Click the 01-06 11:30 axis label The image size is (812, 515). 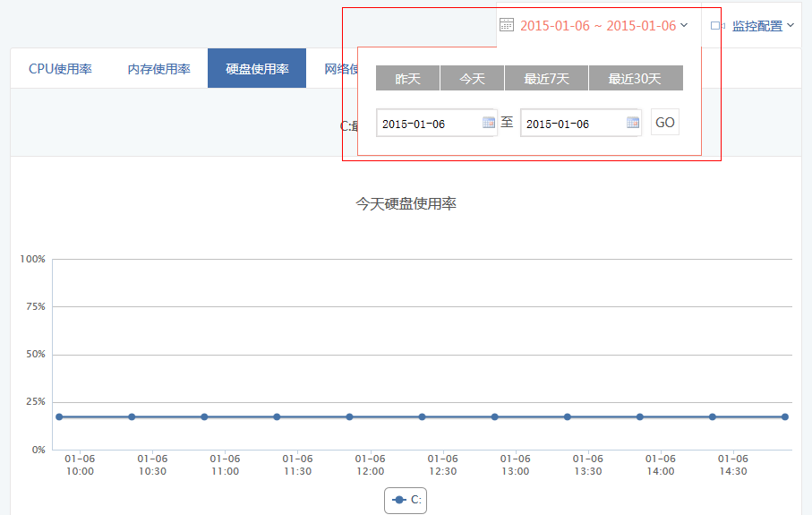point(297,465)
